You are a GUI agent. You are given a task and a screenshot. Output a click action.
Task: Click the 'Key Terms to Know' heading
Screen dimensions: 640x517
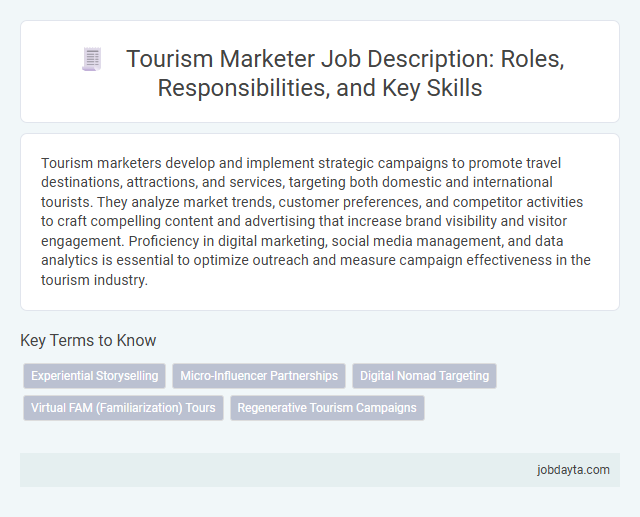click(x=88, y=340)
